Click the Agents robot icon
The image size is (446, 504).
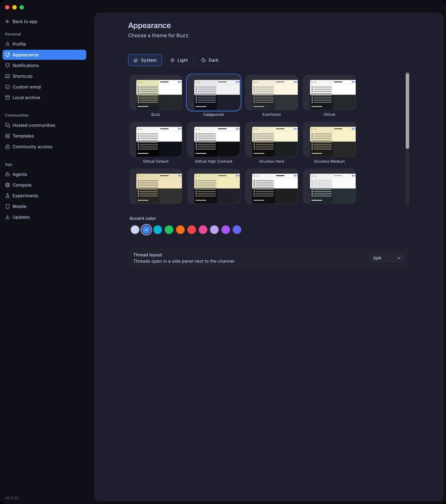click(7, 175)
